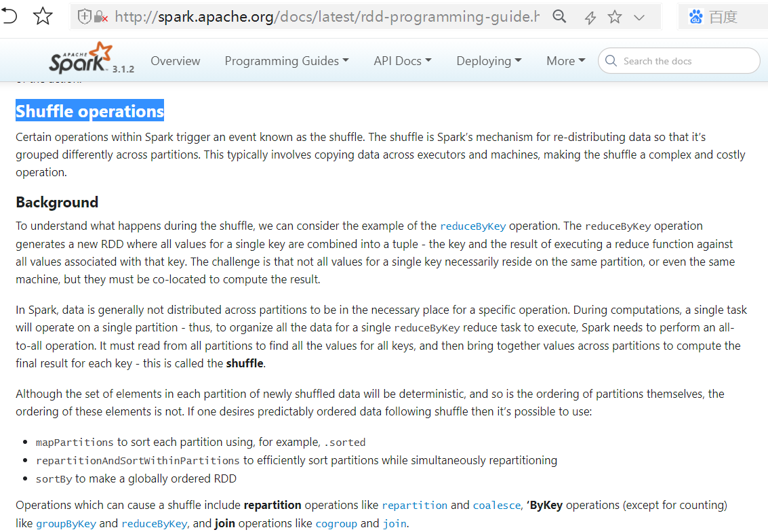The width and height of the screenshot is (768, 532).
Task: Click the Shuffle operations heading
Action: 89,111
